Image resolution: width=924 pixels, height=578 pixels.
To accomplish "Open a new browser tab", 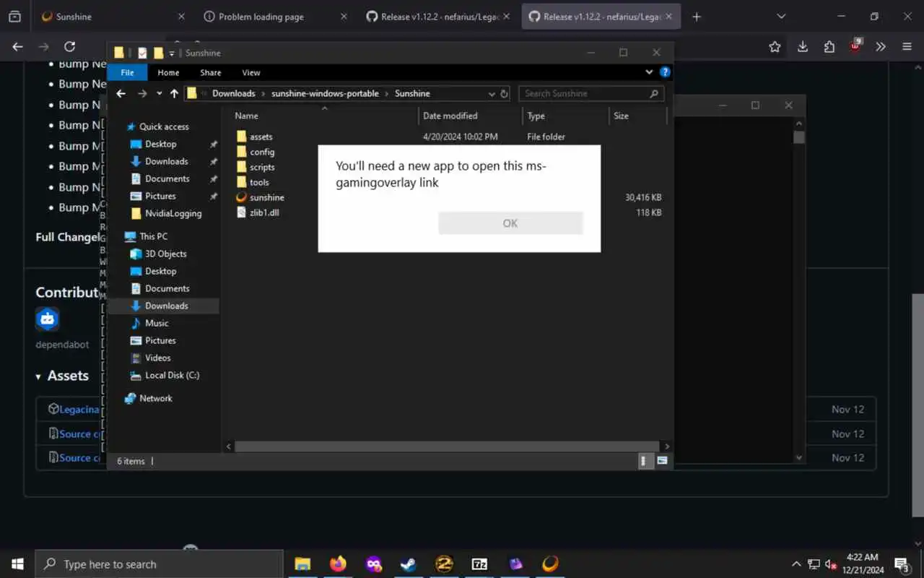I will pos(696,17).
